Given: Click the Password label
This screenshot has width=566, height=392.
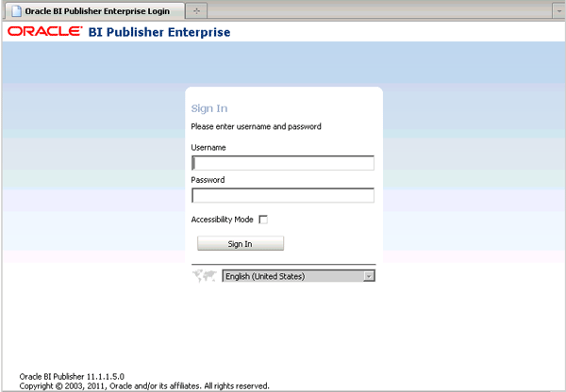Looking at the screenshot, I should pos(208,180).
